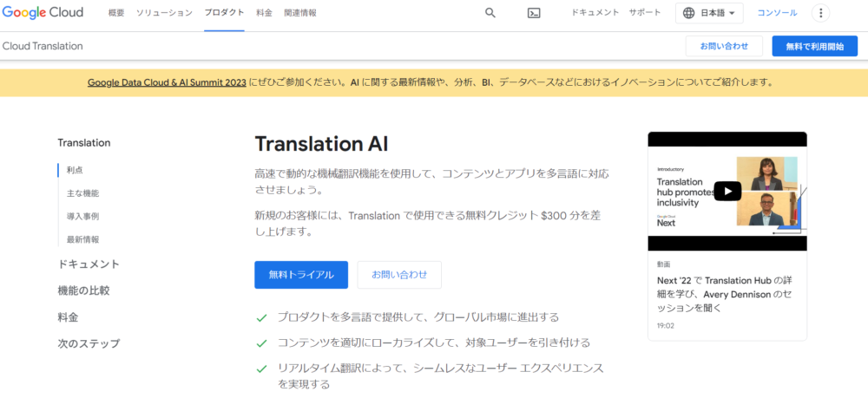Screen dimensions: 868x398
Task: Select 導入事例 in the sidebar
Action: point(82,216)
